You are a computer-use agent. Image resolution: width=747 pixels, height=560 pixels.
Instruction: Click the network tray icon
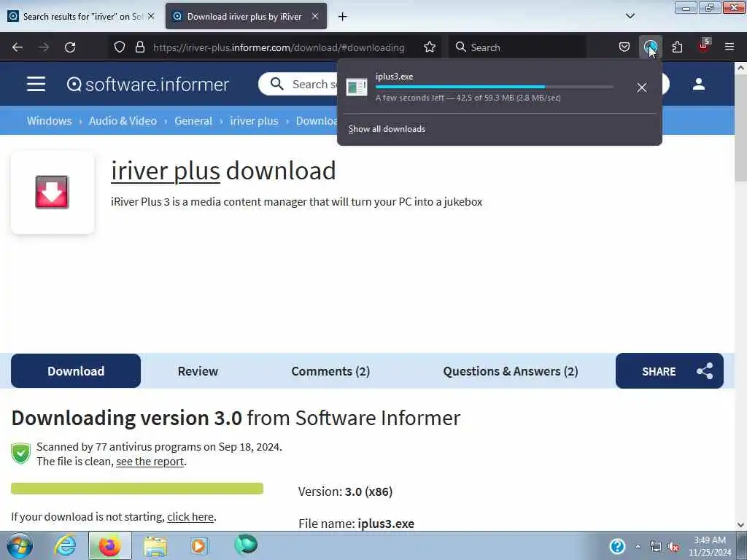(656, 547)
